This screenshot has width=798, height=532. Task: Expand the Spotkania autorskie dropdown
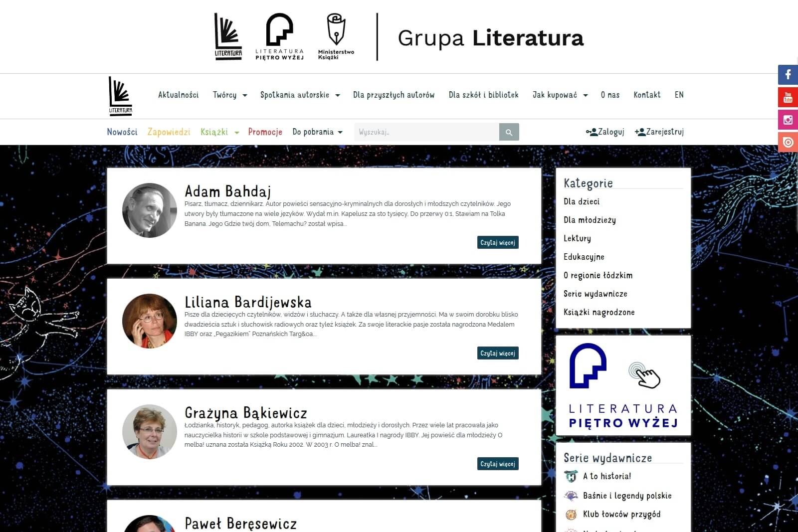pos(300,95)
